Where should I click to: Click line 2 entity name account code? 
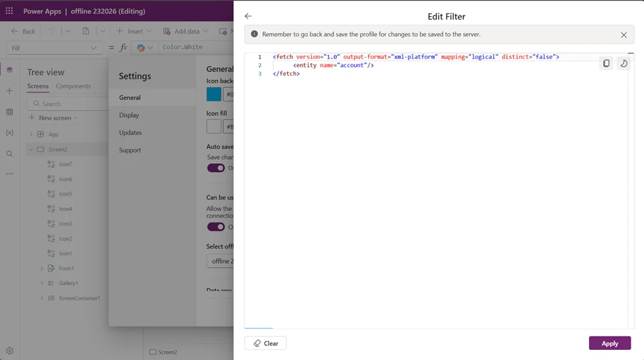pos(333,65)
